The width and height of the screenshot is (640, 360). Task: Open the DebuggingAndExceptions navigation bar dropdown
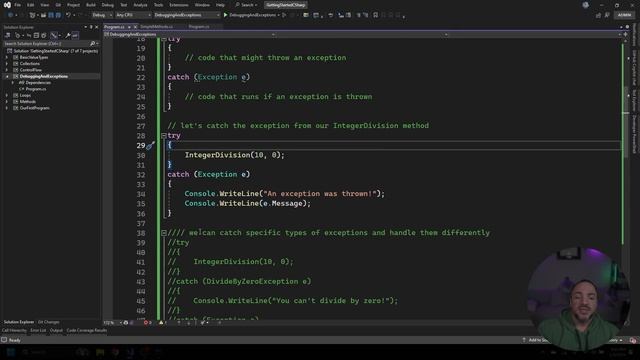point(190,35)
